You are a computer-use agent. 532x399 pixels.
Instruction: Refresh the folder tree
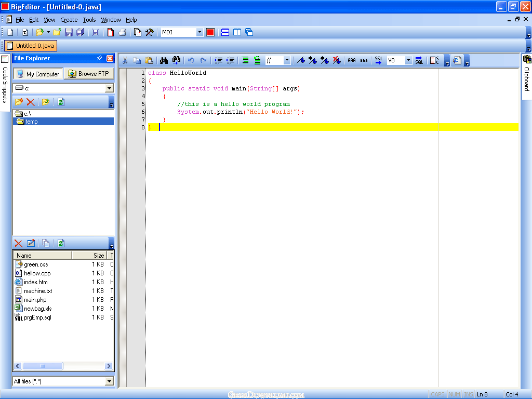[61, 102]
